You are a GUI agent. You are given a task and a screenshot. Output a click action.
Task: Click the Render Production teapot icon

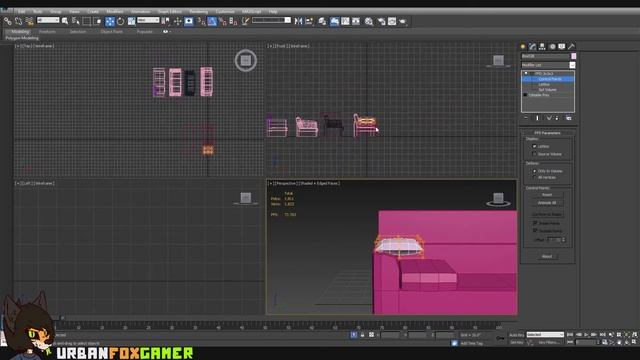pyautogui.click(x=403, y=21)
